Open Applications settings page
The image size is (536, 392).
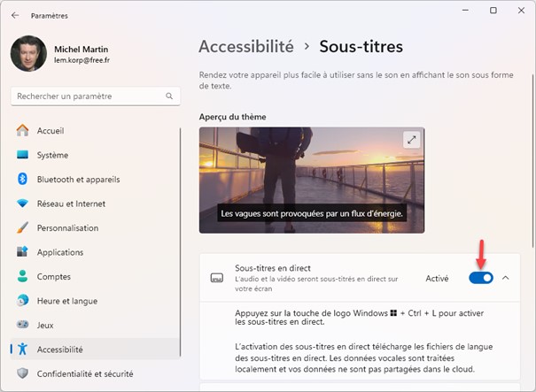(x=95, y=252)
